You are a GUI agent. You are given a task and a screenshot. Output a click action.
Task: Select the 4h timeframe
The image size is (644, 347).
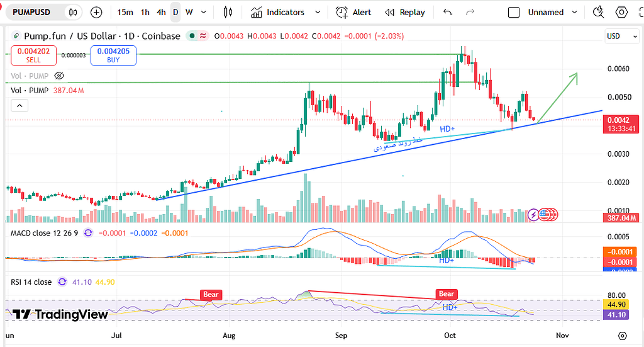click(161, 13)
